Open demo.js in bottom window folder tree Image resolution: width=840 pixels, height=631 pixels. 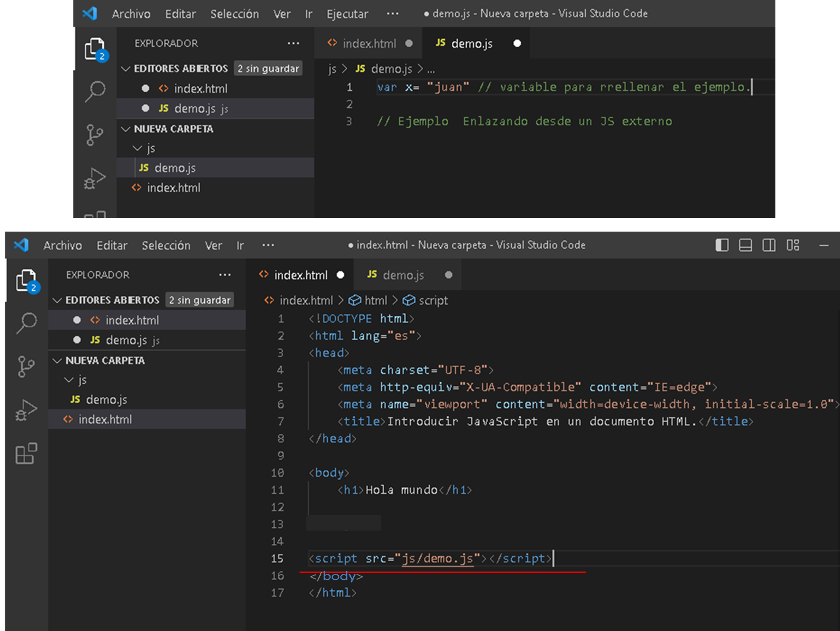(147, 400)
